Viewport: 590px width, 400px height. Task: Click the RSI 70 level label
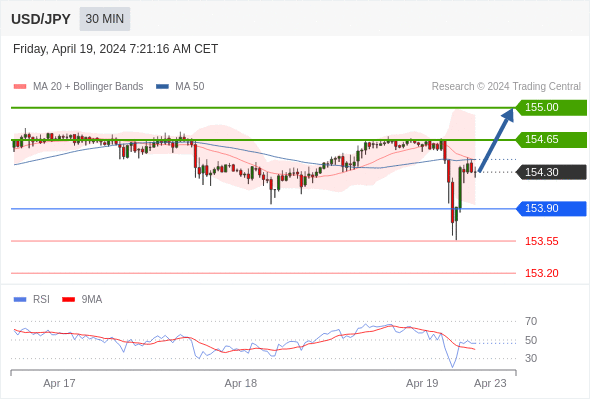(531, 322)
